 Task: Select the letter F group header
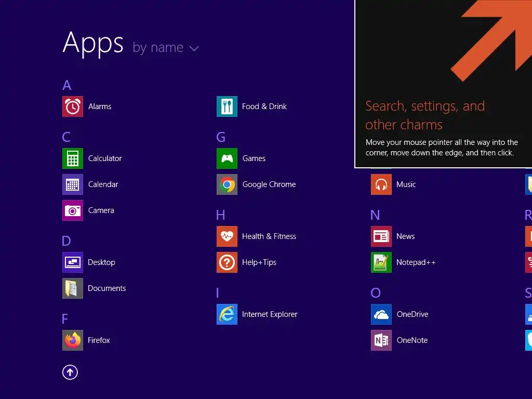[65, 319]
